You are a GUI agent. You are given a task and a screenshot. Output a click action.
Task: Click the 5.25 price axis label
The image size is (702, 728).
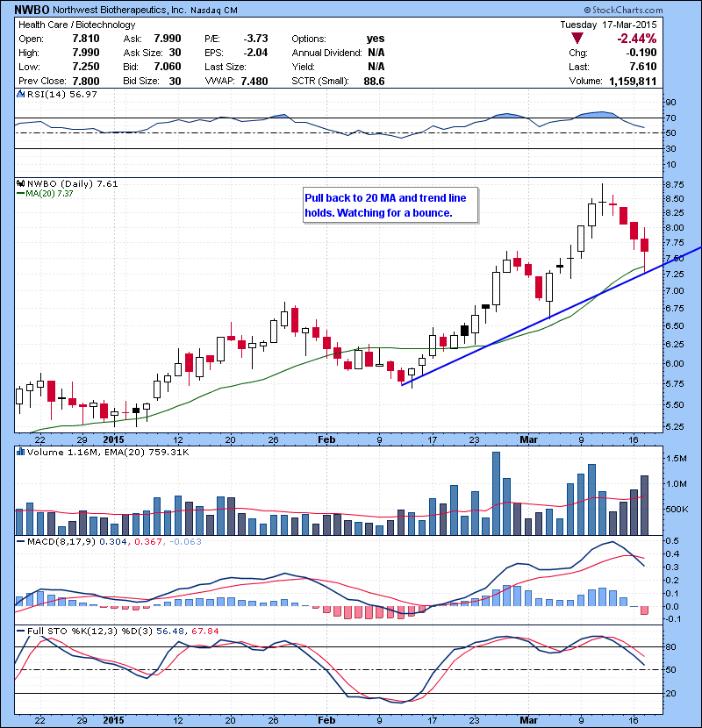675,426
